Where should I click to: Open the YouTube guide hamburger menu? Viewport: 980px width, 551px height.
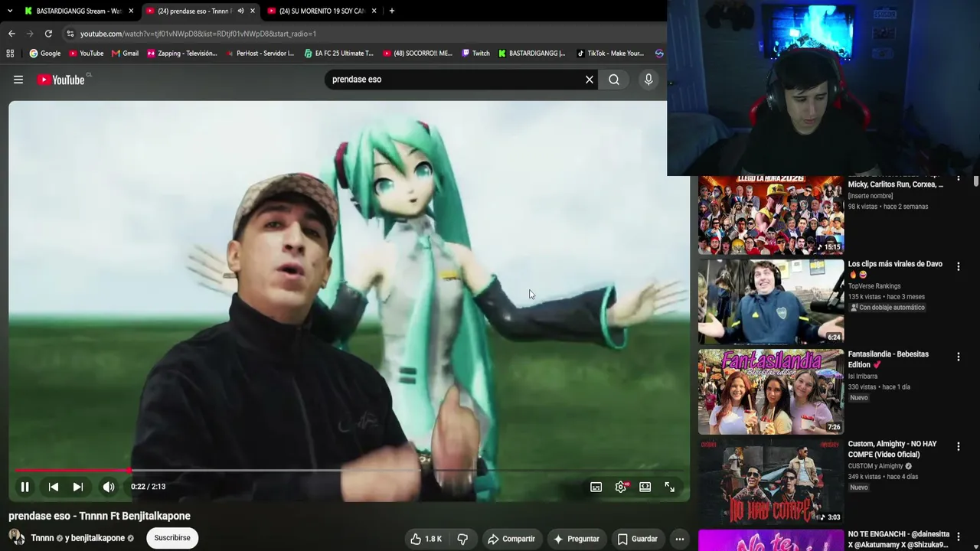pyautogui.click(x=18, y=80)
